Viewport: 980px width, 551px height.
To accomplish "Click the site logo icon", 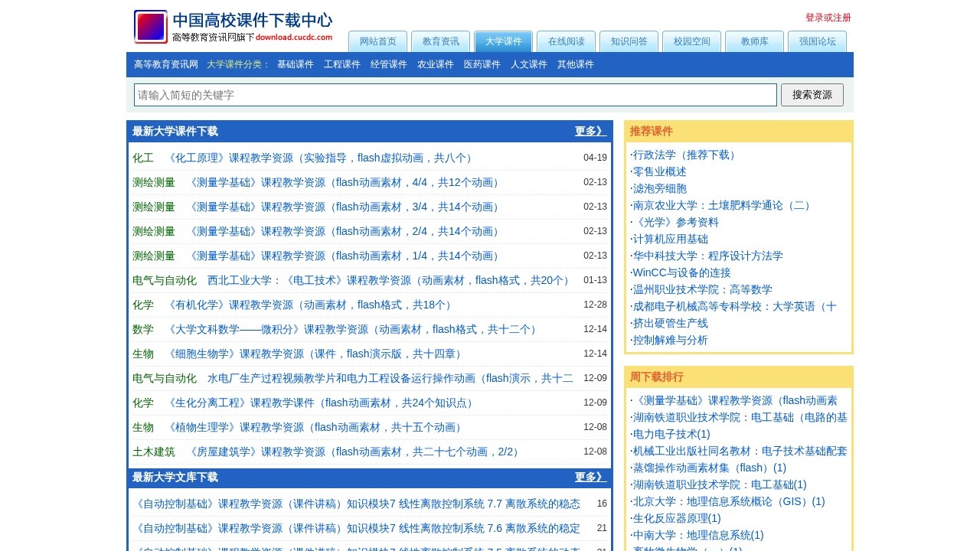I will pos(151,27).
